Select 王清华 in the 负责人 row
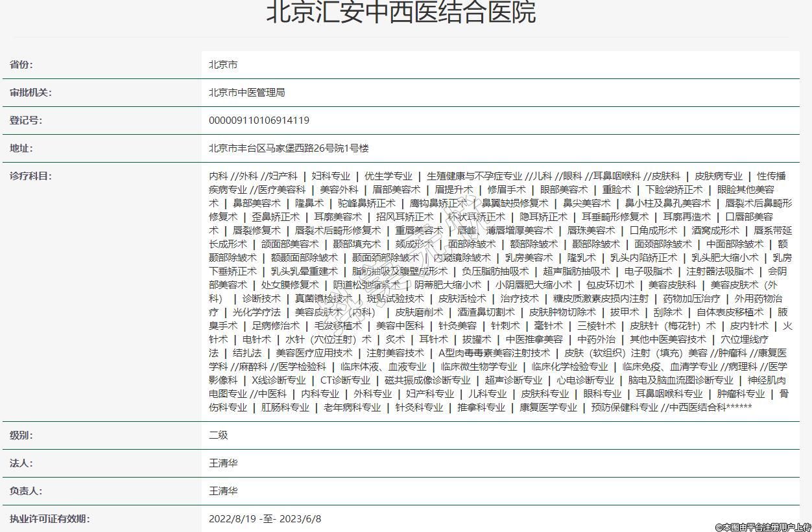Image resolution: width=812 pixels, height=532 pixels. [x=223, y=491]
